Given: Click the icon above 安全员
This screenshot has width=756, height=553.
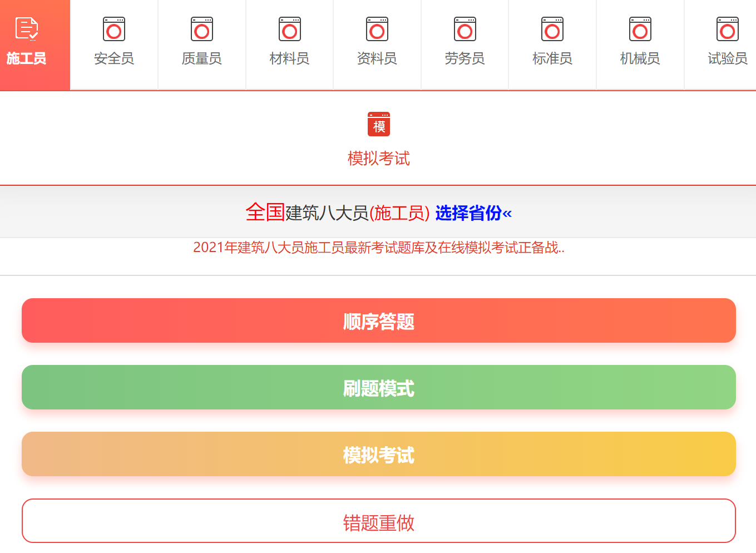Looking at the screenshot, I should tap(114, 29).
